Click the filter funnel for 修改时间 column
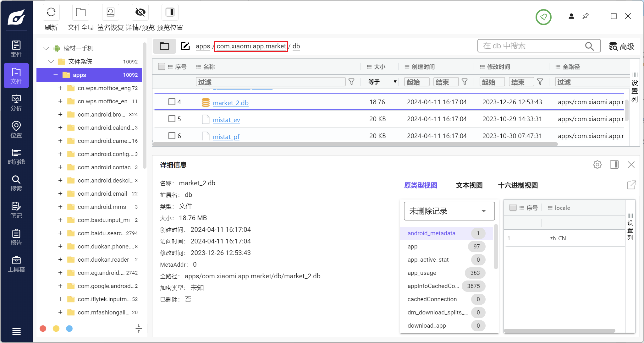The image size is (644, 343). pos(540,82)
